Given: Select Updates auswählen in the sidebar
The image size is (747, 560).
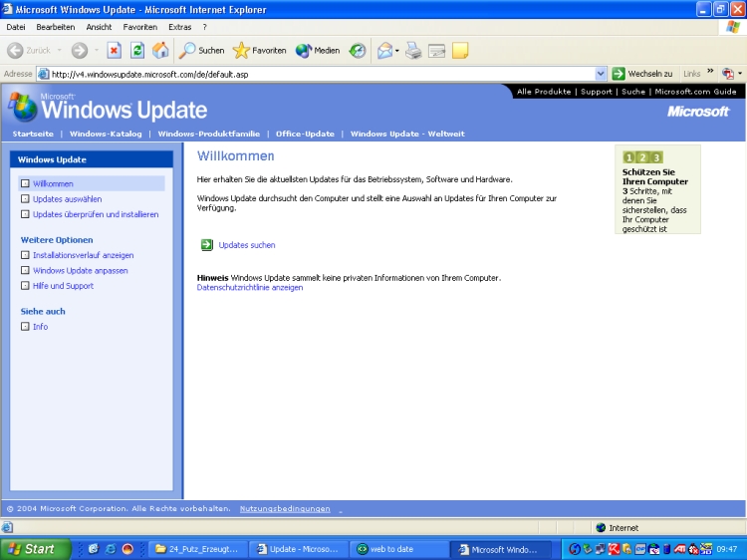Looking at the screenshot, I should (67, 199).
